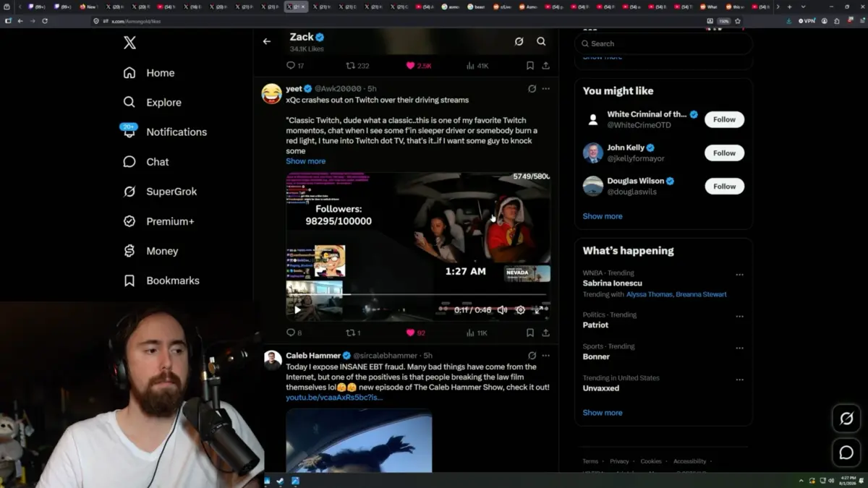Open yeet's profile avatar
This screenshot has height=488, width=868.
272,93
